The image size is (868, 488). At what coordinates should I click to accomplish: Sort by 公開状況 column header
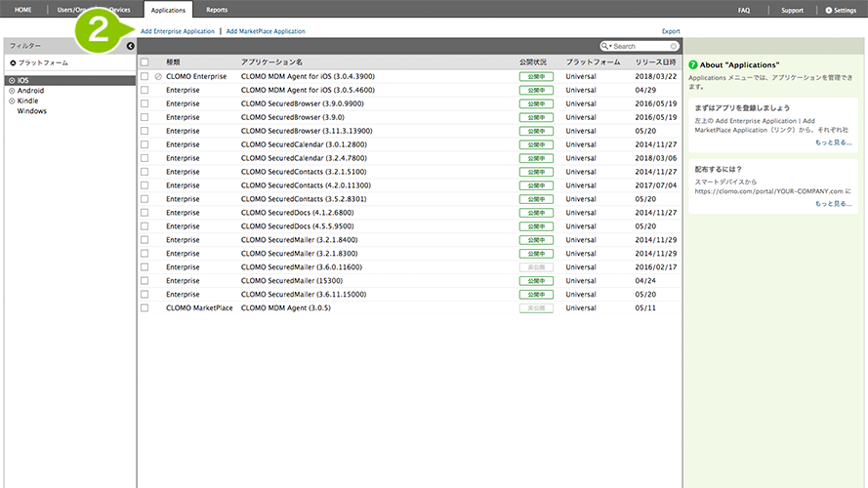coord(532,61)
